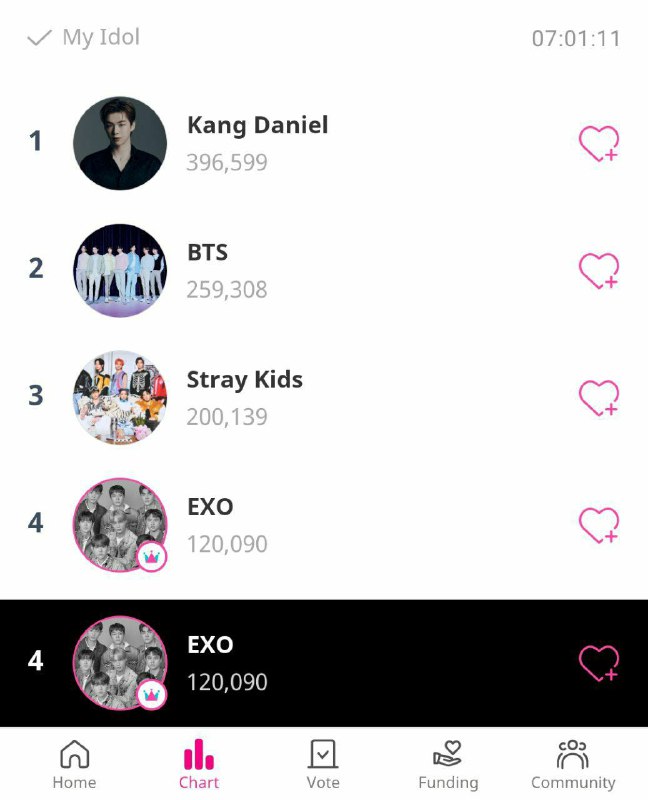Image resolution: width=648 pixels, height=800 pixels.
Task: Open the Home tab icon
Action: 74,754
